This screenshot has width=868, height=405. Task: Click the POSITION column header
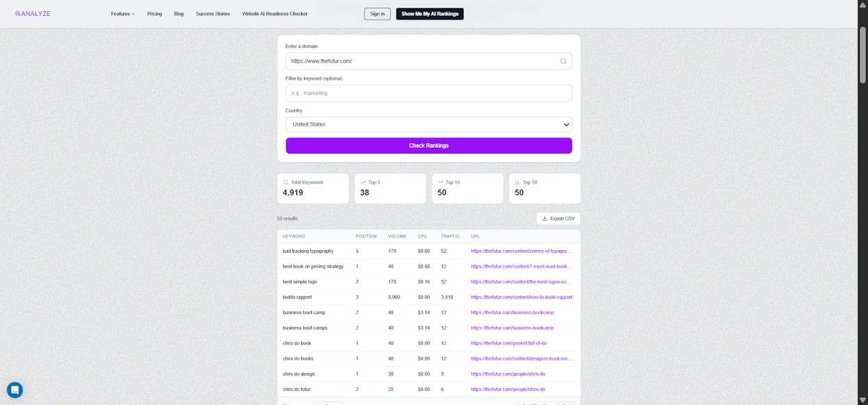click(x=366, y=236)
